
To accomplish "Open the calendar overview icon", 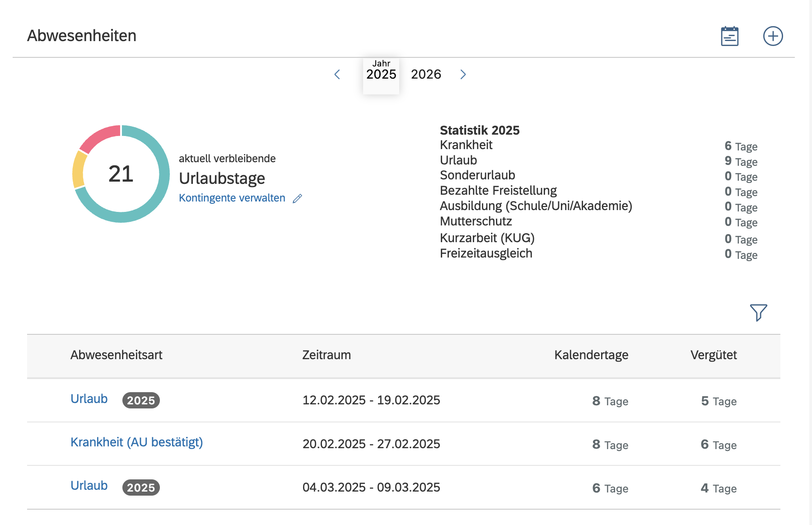I will pos(729,36).
